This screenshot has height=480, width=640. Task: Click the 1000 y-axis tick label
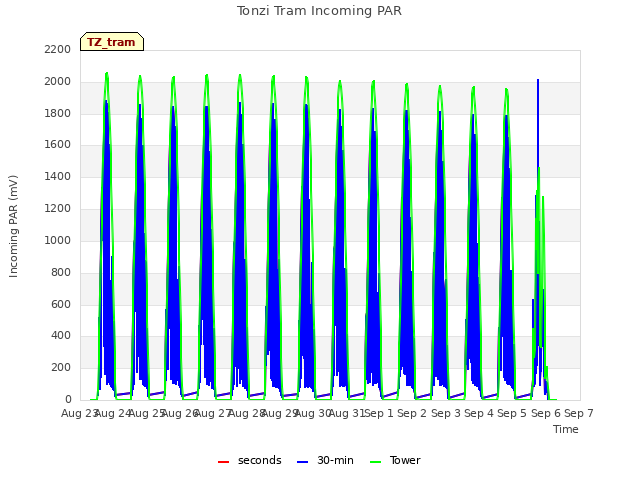pyautogui.click(x=58, y=240)
